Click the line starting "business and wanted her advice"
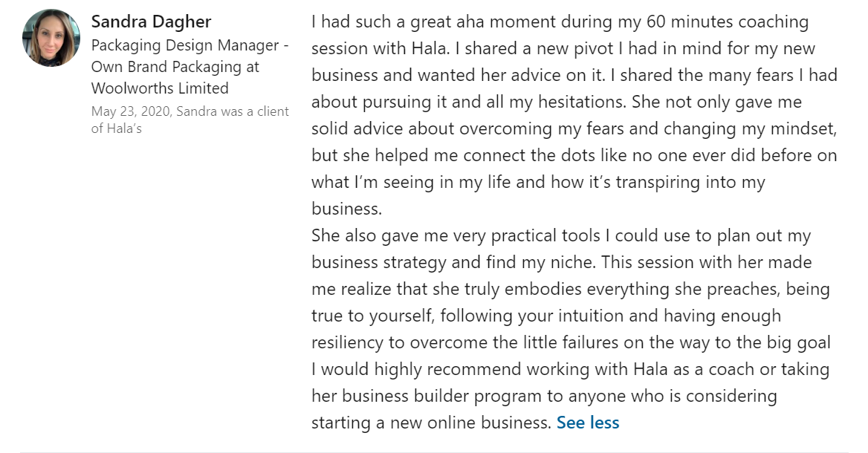 point(574,75)
